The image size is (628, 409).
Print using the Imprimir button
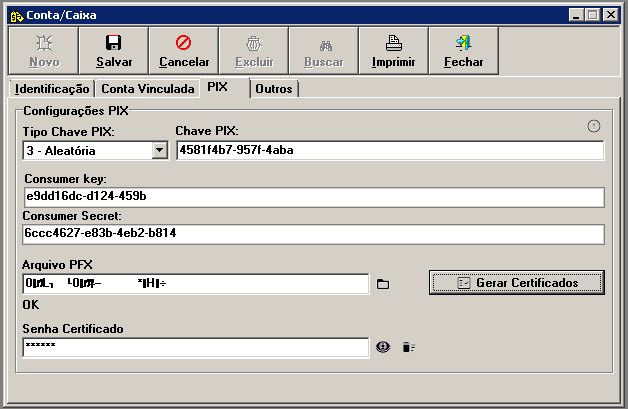tap(394, 51)
